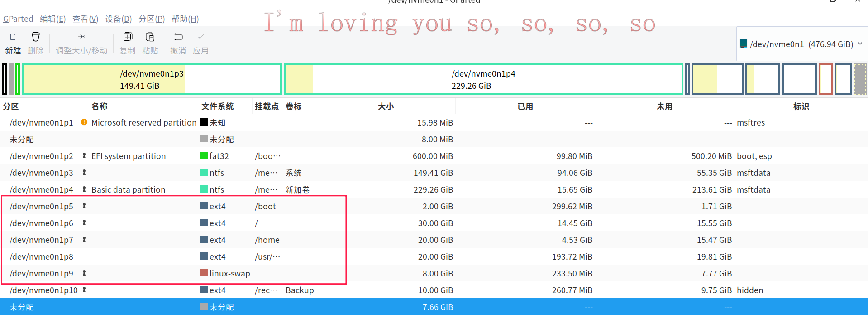Select the /dev/nvme0n1p6 partition row

(x=434, y=223)
